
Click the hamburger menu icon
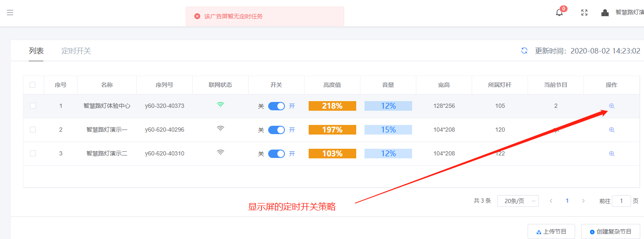tap(10, 13)
